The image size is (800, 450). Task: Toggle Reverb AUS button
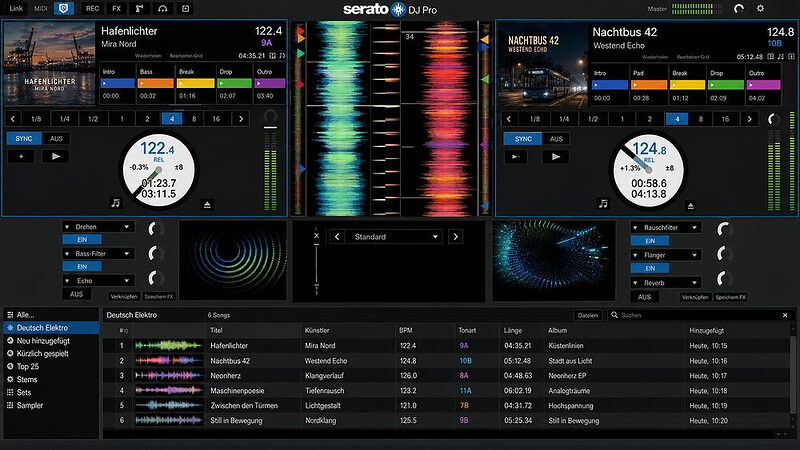pyautogui.click(x=644, y=297)
